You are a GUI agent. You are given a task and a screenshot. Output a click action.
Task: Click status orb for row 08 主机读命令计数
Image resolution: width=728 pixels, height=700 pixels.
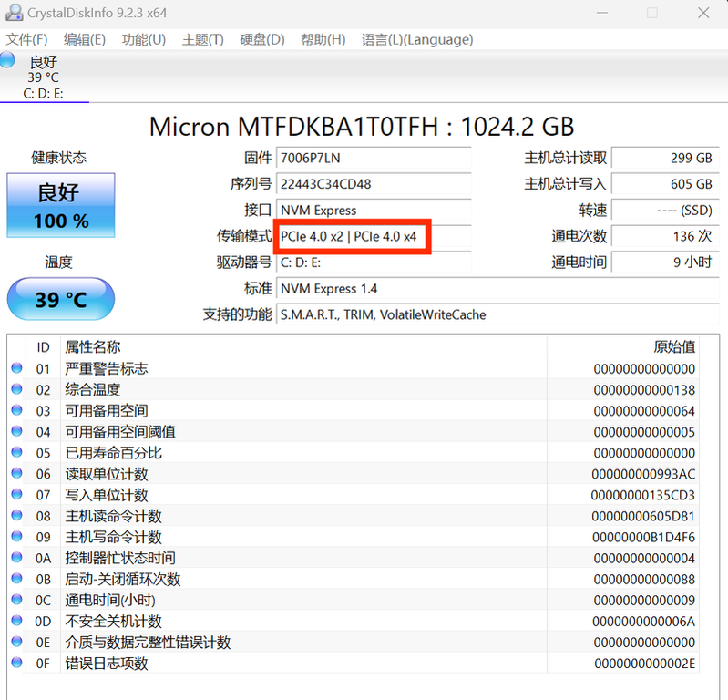point(16,515)
